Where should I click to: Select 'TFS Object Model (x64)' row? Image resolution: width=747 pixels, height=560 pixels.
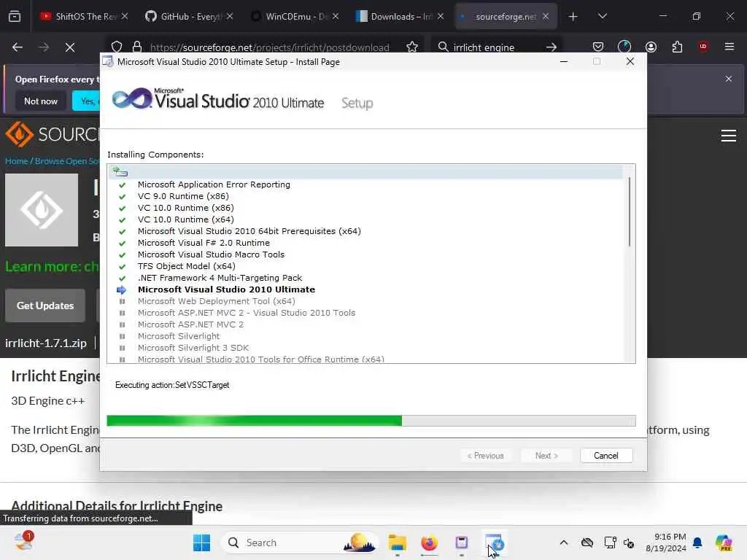187,266
